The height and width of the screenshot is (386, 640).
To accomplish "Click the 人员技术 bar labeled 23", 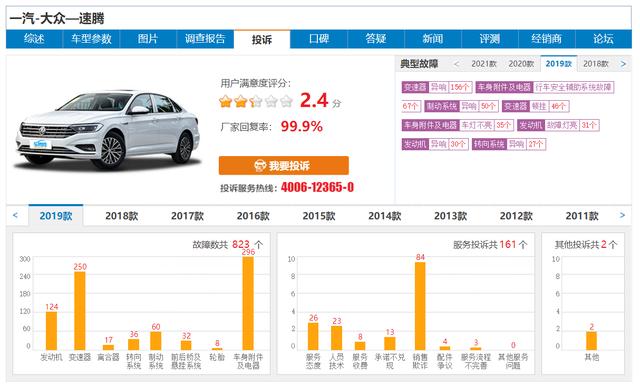I will click(x=337, y=338).
